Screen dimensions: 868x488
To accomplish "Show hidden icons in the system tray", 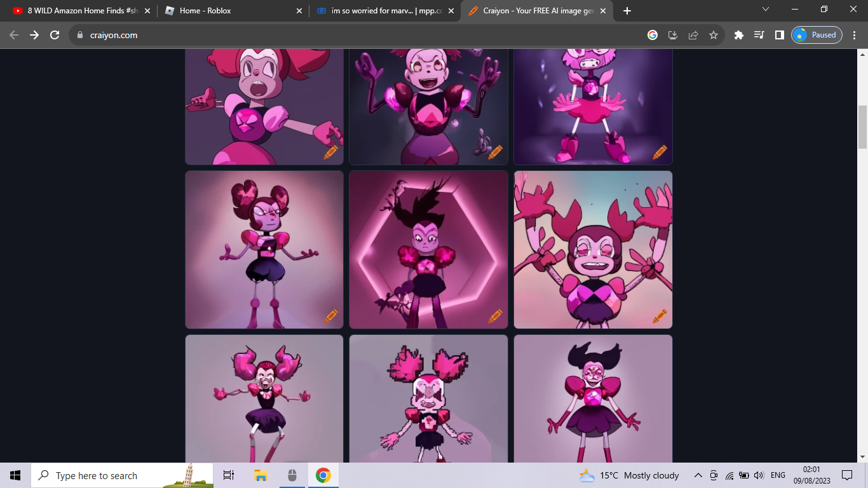I will (698, 475).
